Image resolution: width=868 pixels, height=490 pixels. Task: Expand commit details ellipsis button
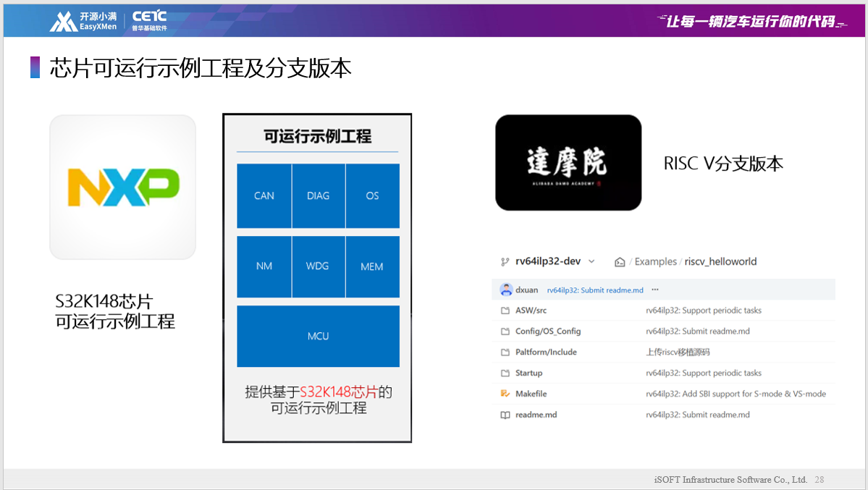coord(655,290)
